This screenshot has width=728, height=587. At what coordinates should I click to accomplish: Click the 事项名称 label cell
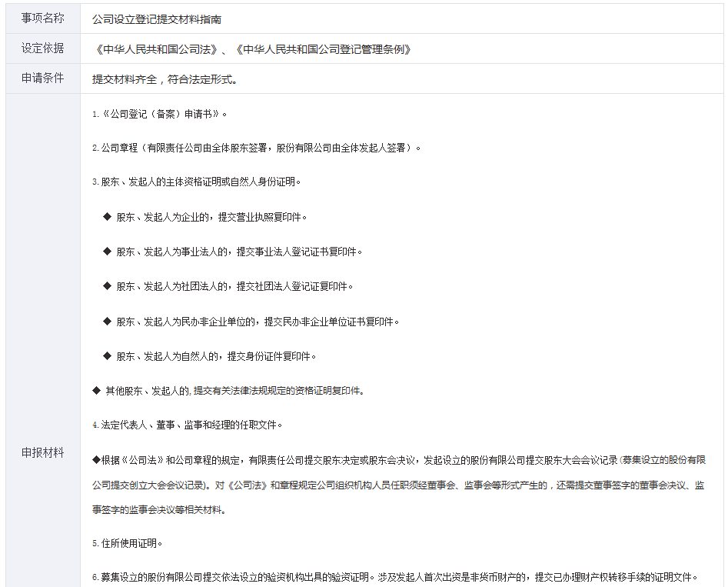click(x=42, y=18)
